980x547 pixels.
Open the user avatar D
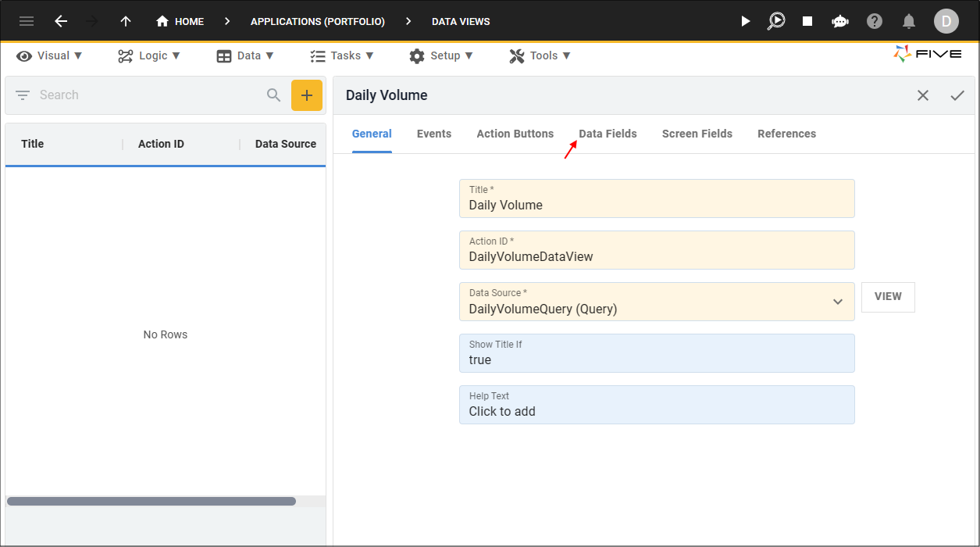pos(946,21)
